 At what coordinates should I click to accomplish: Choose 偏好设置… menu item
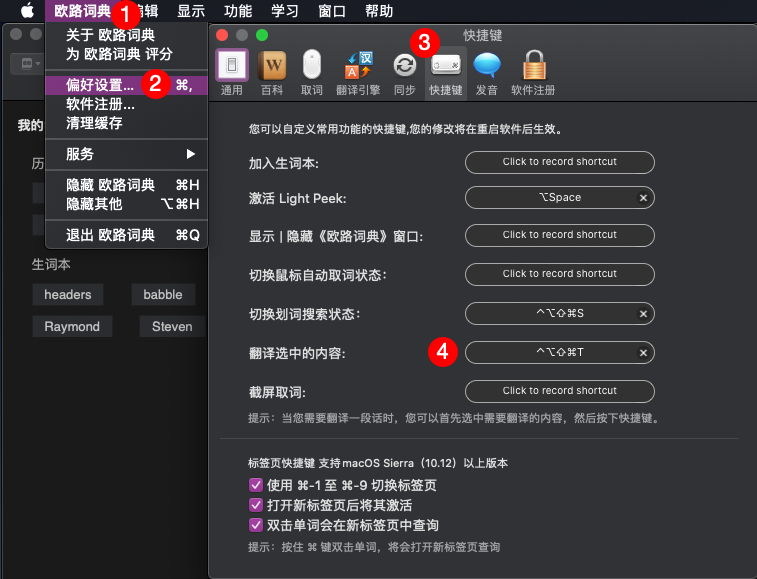point(126,85)
